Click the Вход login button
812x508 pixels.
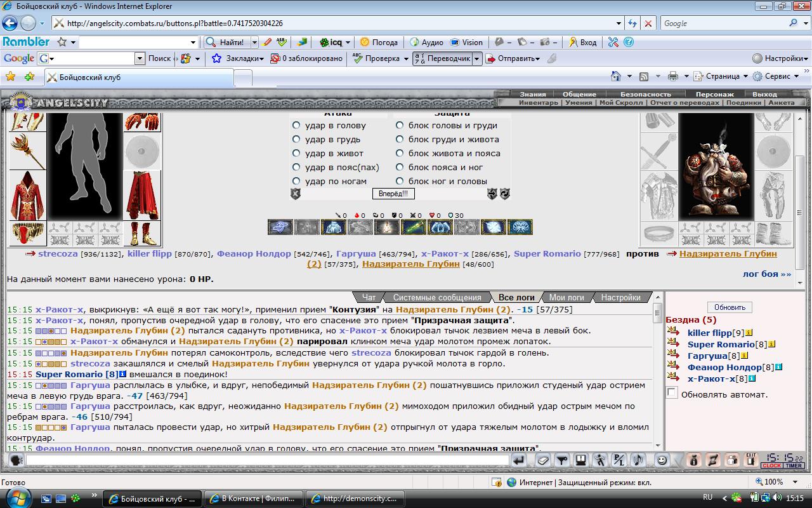582,43
